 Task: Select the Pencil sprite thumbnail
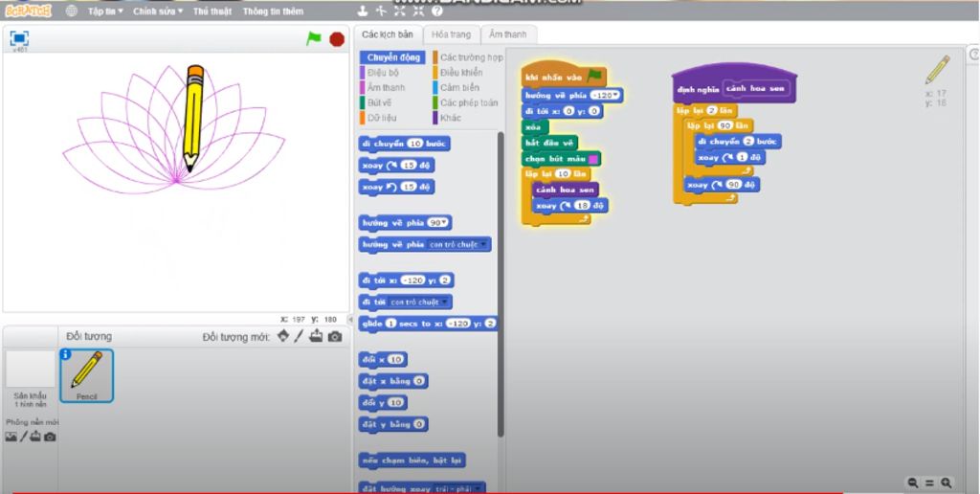pos(86,375)
